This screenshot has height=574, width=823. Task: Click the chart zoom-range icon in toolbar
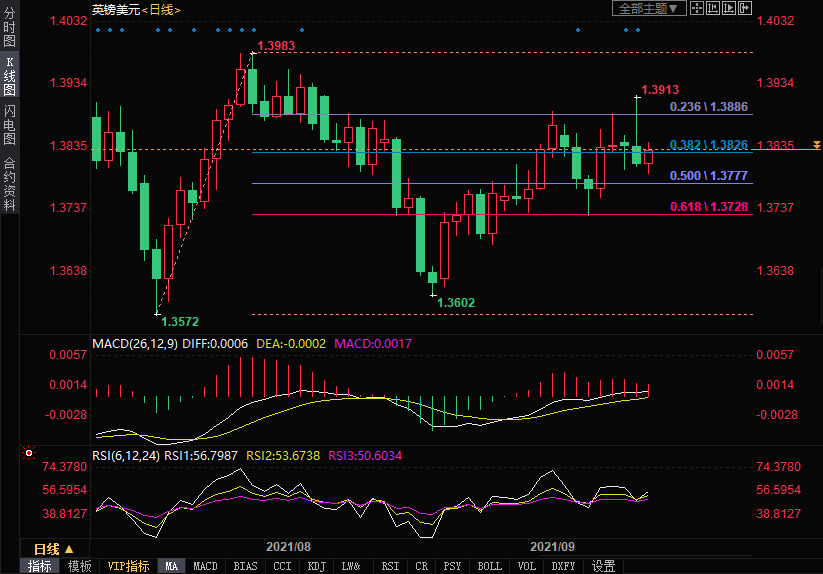(712, 9)
